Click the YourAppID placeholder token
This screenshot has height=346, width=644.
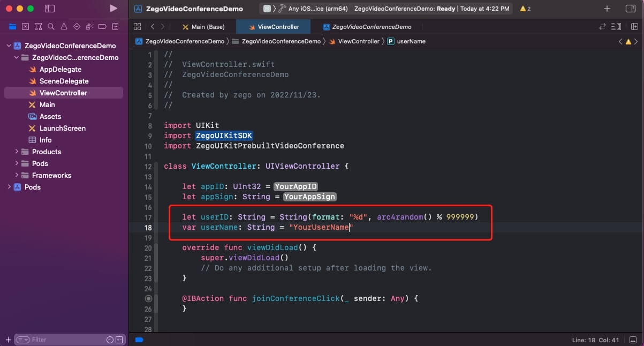coord(296,187)
